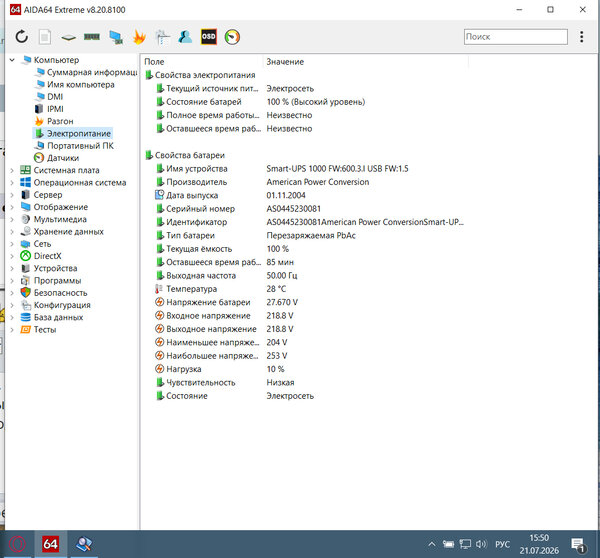Launch the disk benchmark toolbar icon

(68, 37)
